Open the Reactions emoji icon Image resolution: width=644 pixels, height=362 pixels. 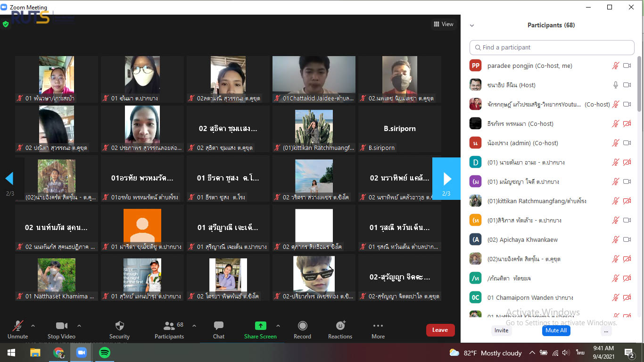coord(340,326)
